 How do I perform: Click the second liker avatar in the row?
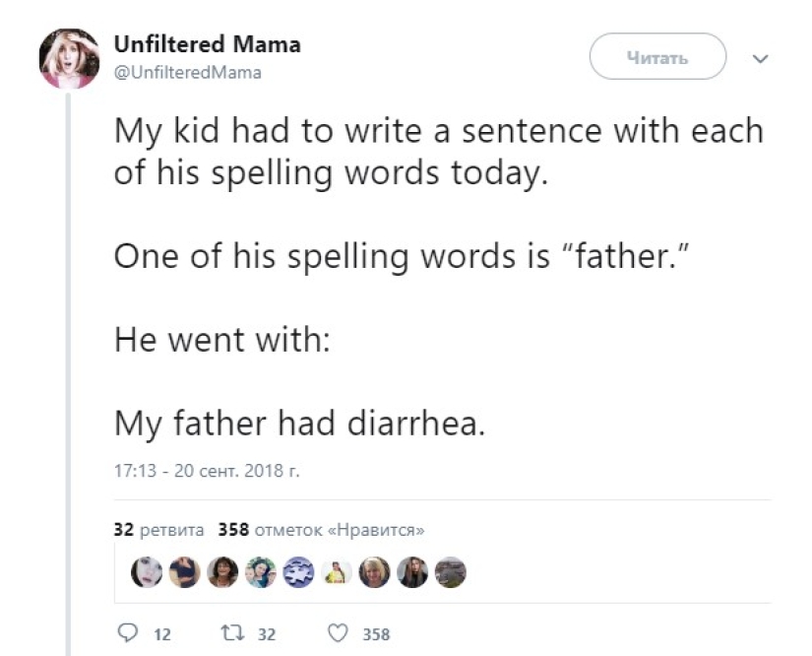[x=185, y=572]
